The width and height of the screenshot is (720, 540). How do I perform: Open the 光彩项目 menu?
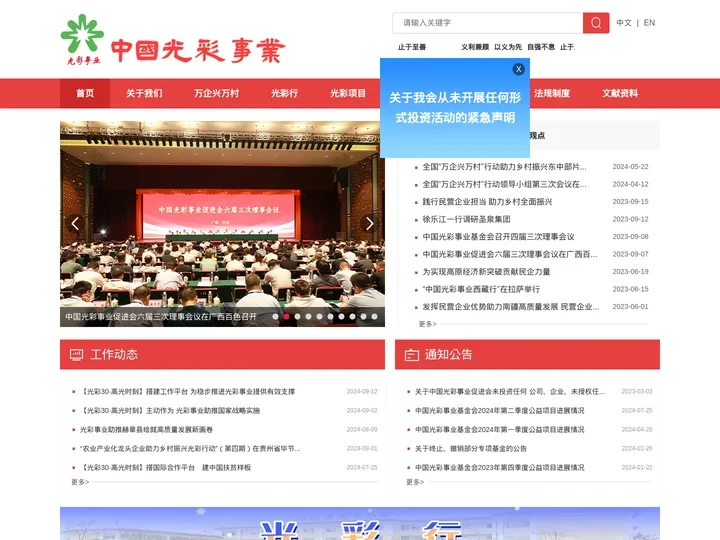pyautogui.click(x=348, y=93)
